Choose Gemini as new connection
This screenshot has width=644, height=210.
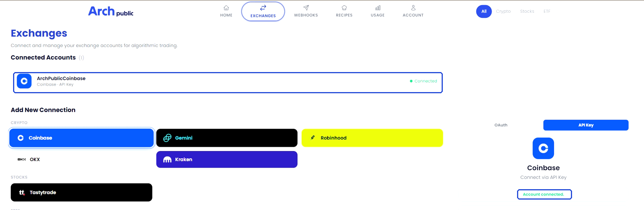(227, 138)
